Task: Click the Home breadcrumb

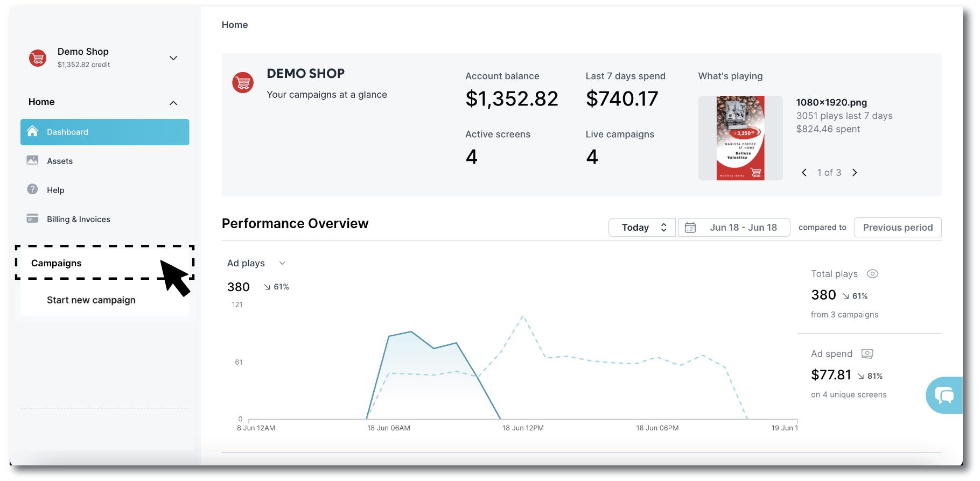Action: pos(235,25)
